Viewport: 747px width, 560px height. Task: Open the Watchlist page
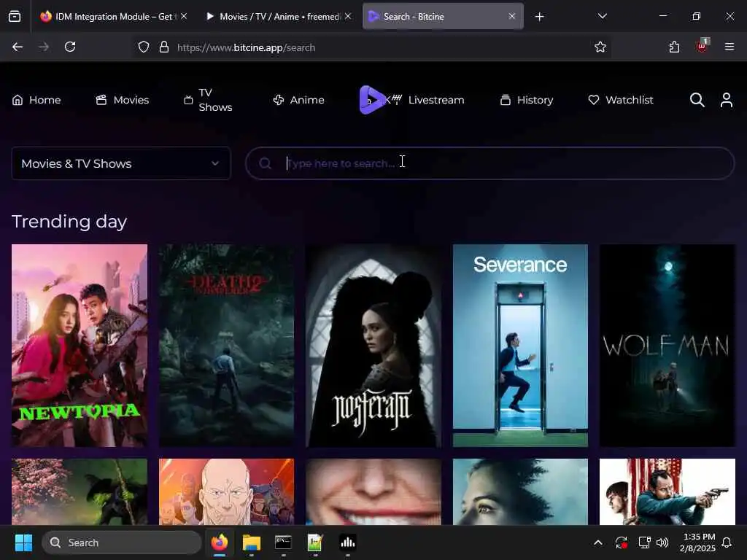(x=621, y=100)
